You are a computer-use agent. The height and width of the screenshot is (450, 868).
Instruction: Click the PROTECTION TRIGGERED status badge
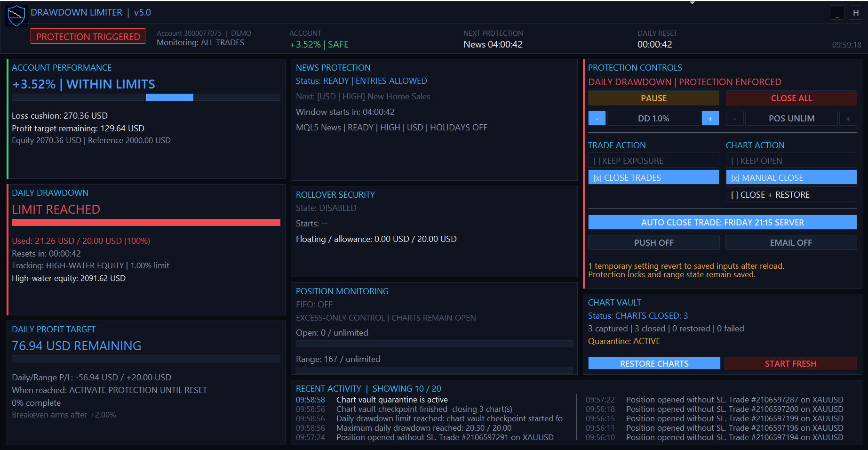point(88,37)
